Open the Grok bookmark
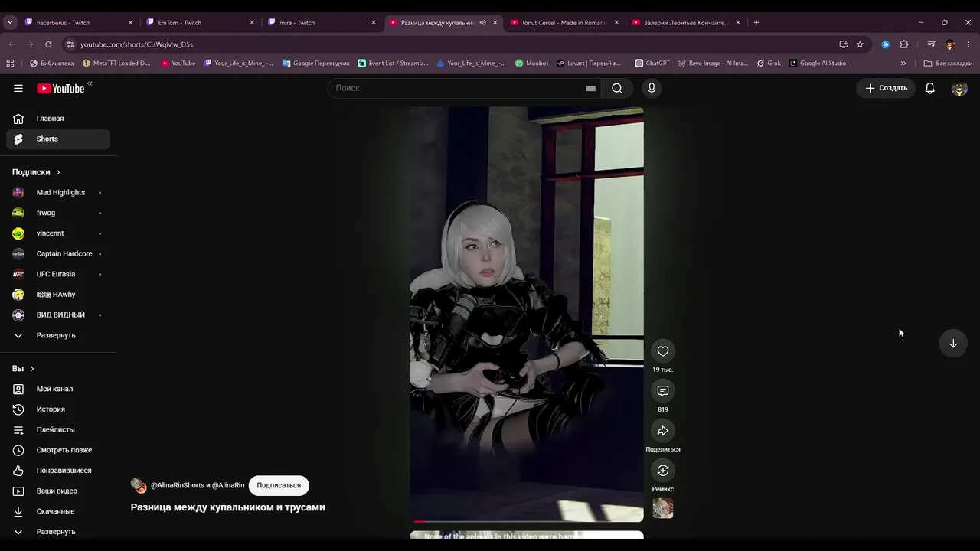The width and height of the screenshot is (980, 551). click(x=769, y=64)
